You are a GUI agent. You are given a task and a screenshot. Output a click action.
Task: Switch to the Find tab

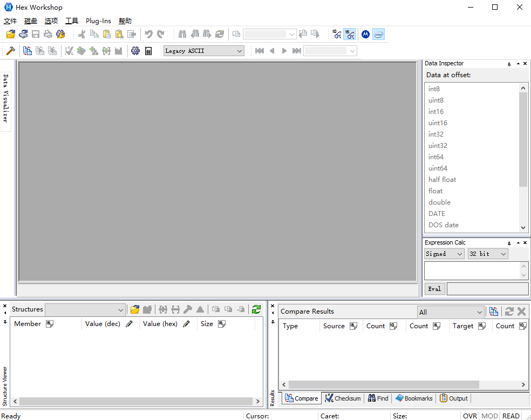click(378, 398)
